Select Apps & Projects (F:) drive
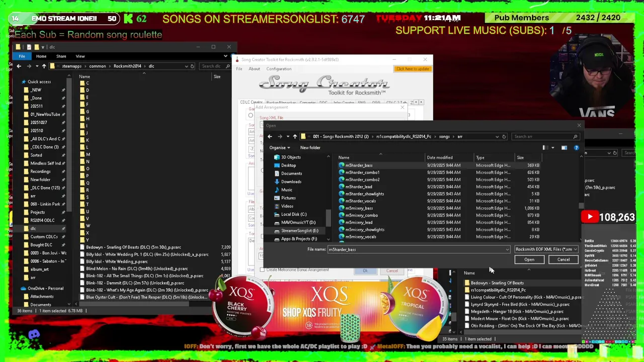644x362 pixels. tap(299, 239)
